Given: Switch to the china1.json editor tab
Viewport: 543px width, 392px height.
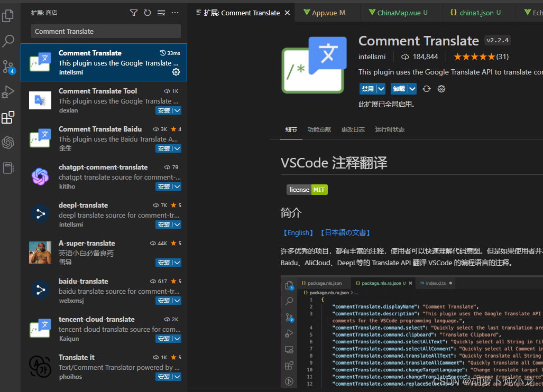Looking at the screenshot, I should (479, 13).
